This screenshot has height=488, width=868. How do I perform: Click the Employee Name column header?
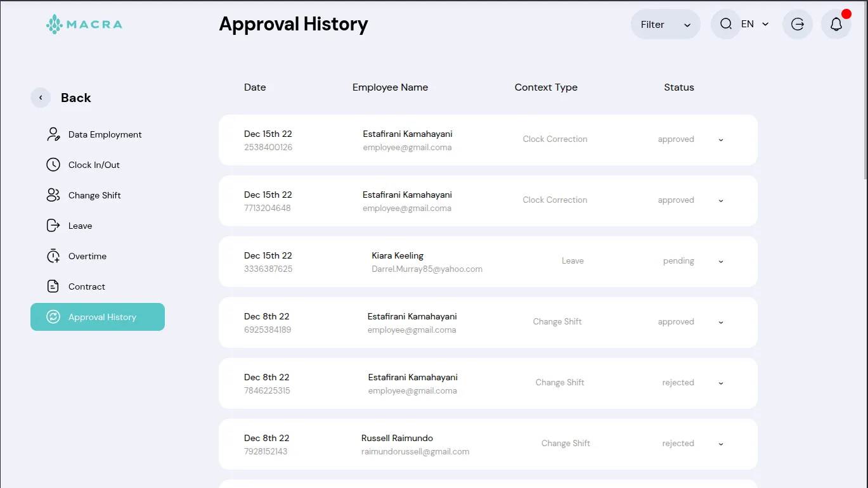[390, 87]
